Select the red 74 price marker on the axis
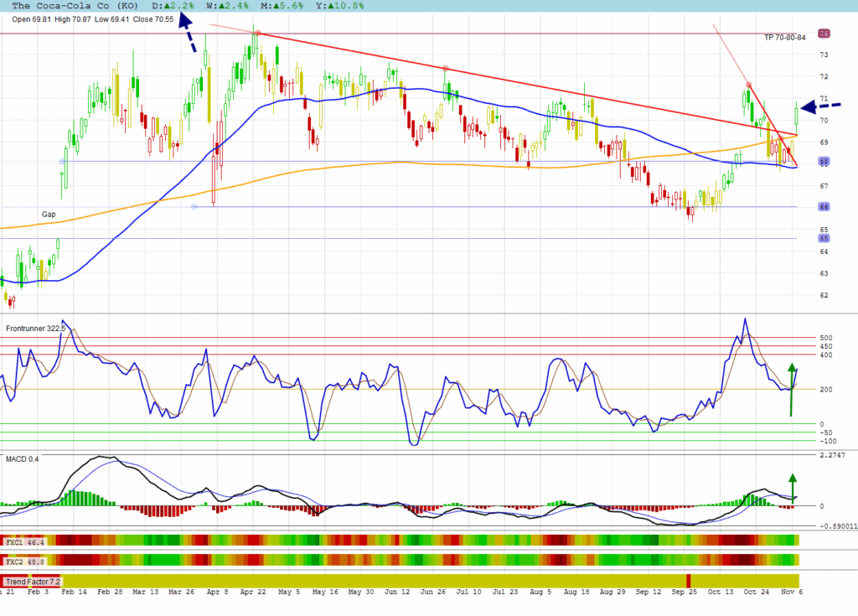The height and width of the screenshot is (616, 858). (x=824, y=34)
